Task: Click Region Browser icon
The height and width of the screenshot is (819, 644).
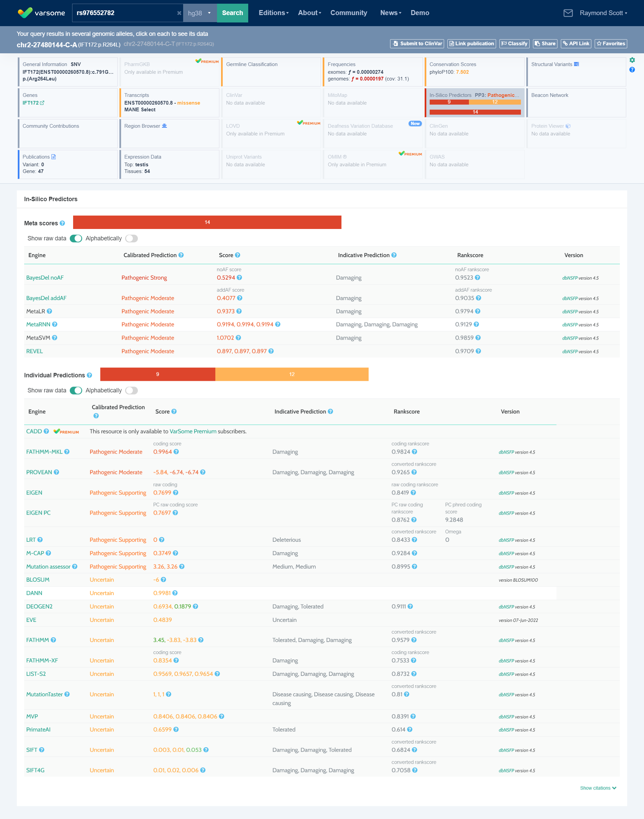Action: (164, 126)
